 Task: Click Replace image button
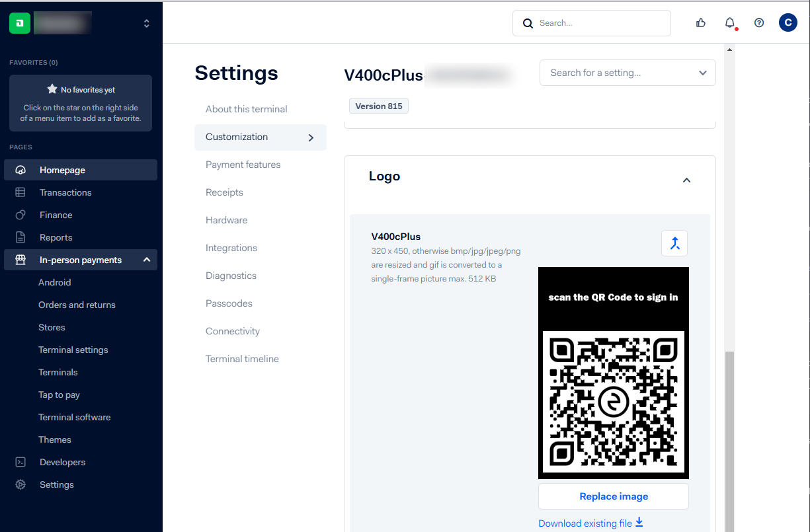pyautogui.click(x=614, y=496)
